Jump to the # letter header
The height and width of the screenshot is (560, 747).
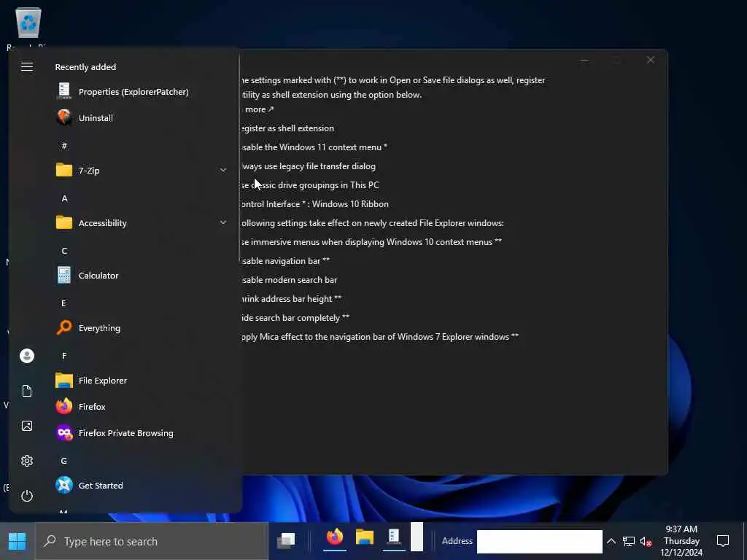click(64, 146)
